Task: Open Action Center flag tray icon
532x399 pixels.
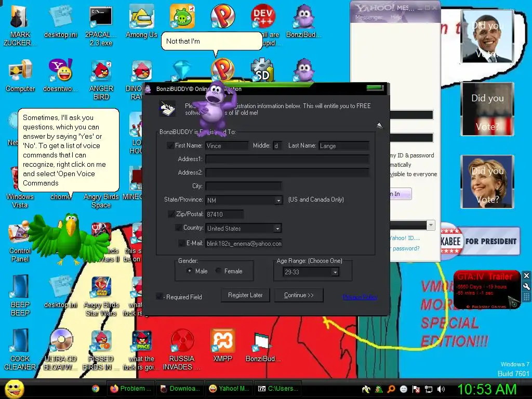Action: coord(416,389)
